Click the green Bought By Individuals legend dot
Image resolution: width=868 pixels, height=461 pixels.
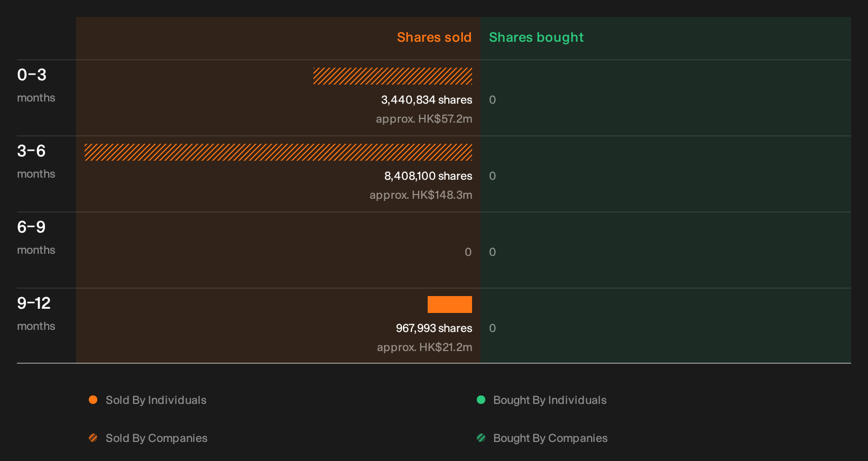[481, 400]
